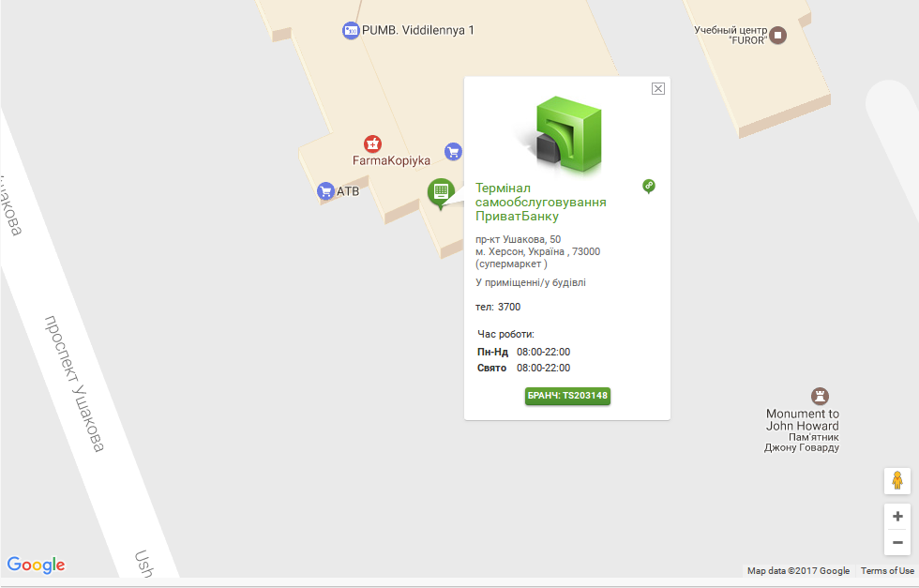
Task: Click the Термінал самообслуговування ПриватБанку title
Action: [540, 203]
